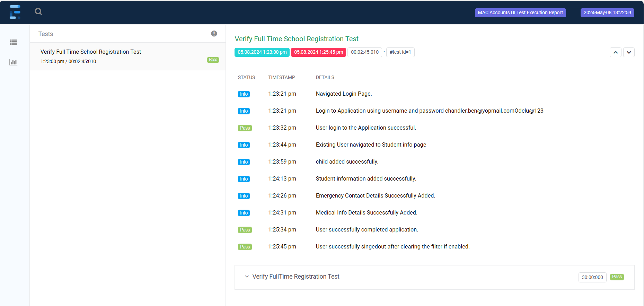Click Pass badge for completed application row
The width and height of the screenshot is (644, 306).
click(245, 230)
